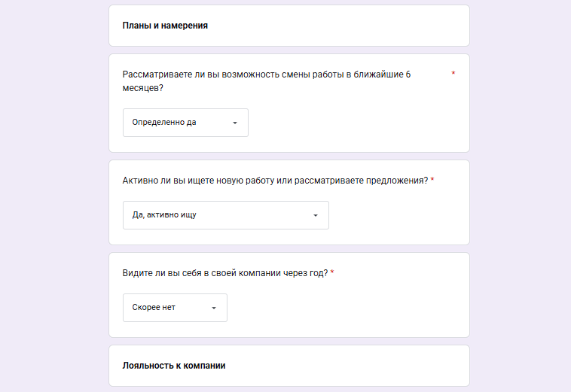571x392 pixels.
Task: Click the question "Видите ли вы себя в своей компании"
Action: (224, 273)
